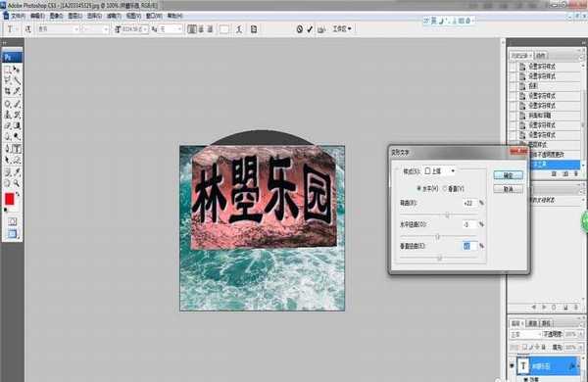Open the 图层(L) menu
This screenshot has height=382, width=588.
75,16
